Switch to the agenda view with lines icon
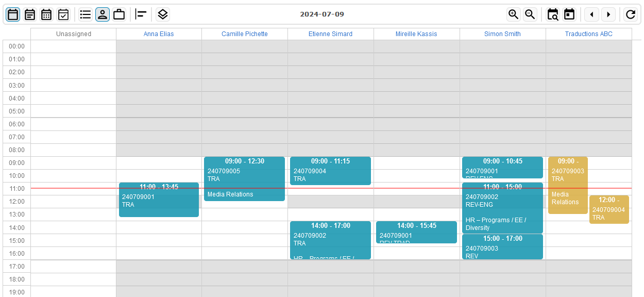 coord(30,14)
